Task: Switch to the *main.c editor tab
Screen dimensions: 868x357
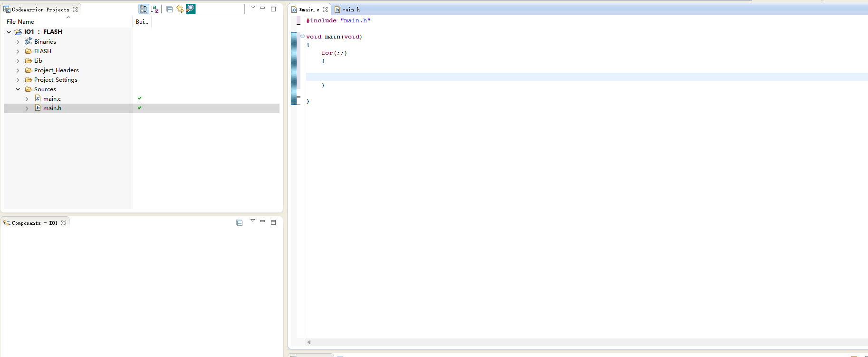Action: [x=309, y=10]
